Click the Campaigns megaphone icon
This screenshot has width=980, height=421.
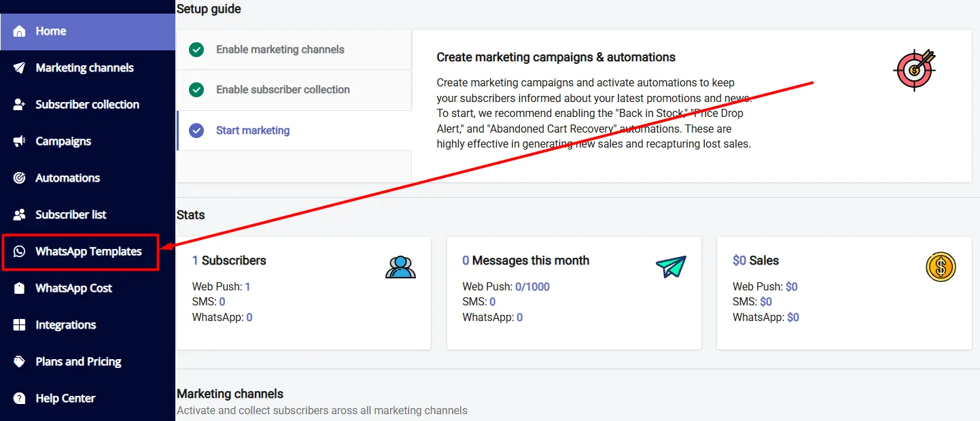click(x=19, y=141)
